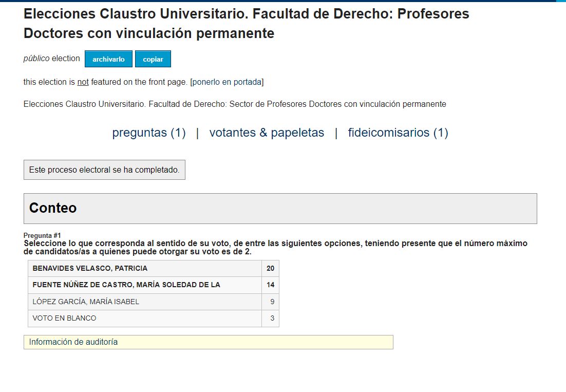Select the FUENTE NÚÑEZ DE CASTRO row
This screenshot has width=566, height=392.
(154, 285)
